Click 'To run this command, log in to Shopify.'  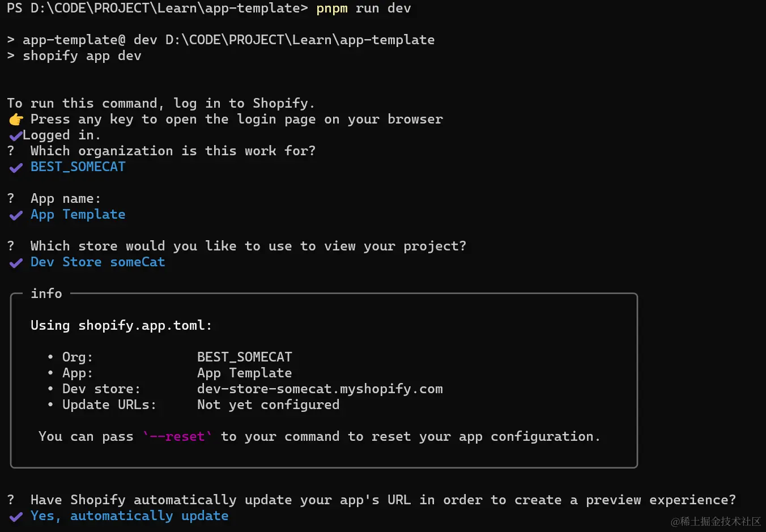pos(161,104)
